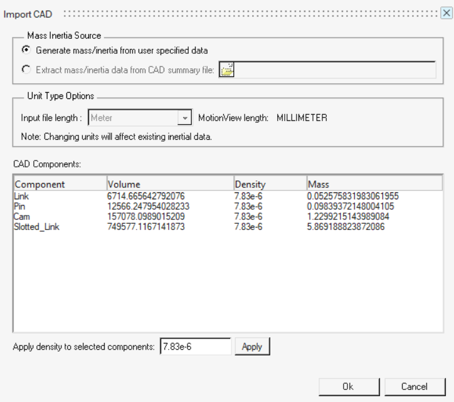
Task: Sort by the Component column header
Action: coord(60,184)
